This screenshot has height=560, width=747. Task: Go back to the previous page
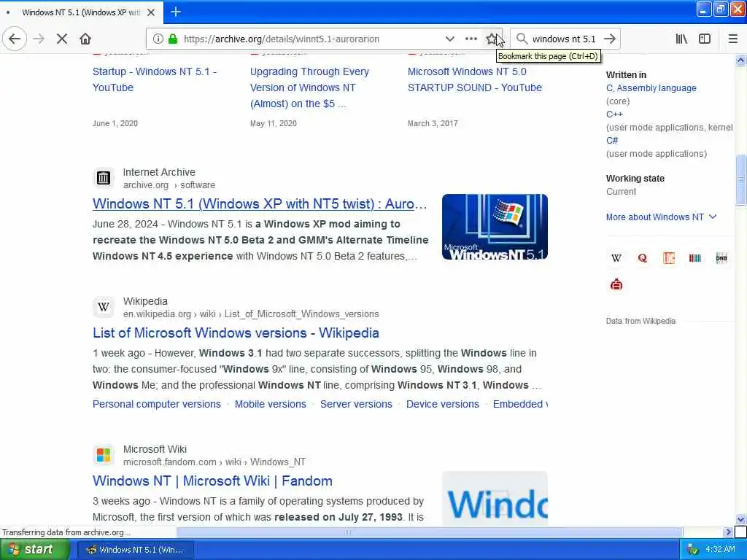coord(15,39)
